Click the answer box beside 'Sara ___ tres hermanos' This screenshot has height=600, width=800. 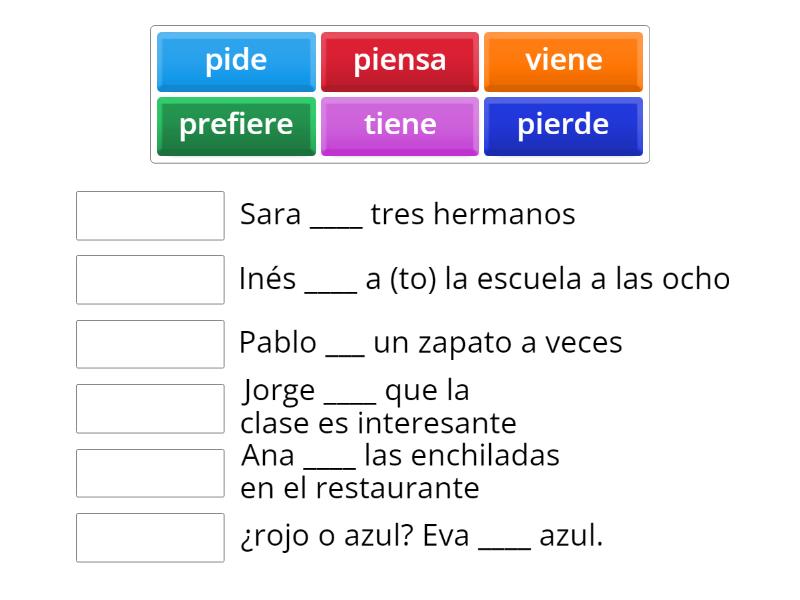point(150,216)
